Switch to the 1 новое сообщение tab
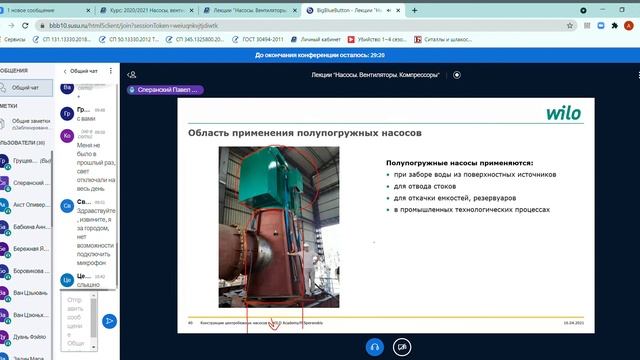 pos(42,11)
